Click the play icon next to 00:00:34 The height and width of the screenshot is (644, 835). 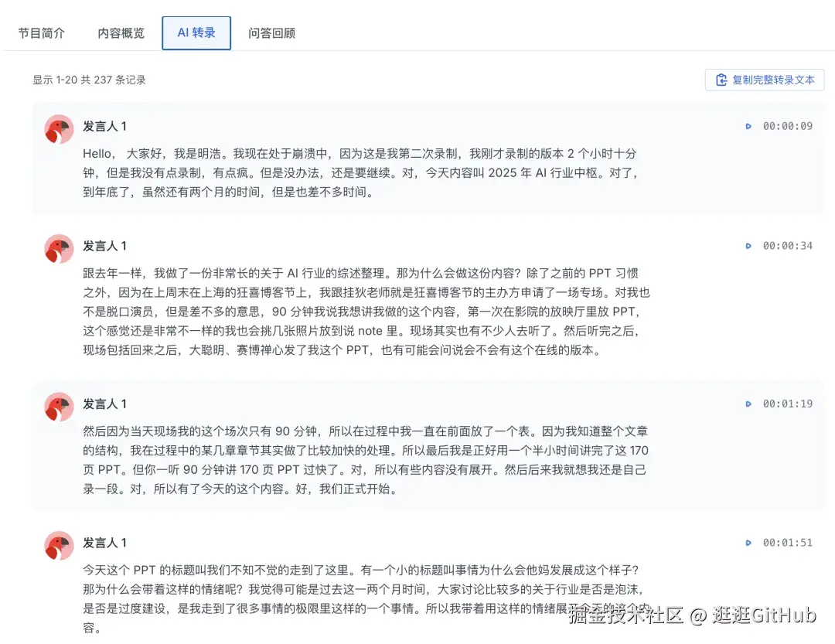tap(748, 245)
